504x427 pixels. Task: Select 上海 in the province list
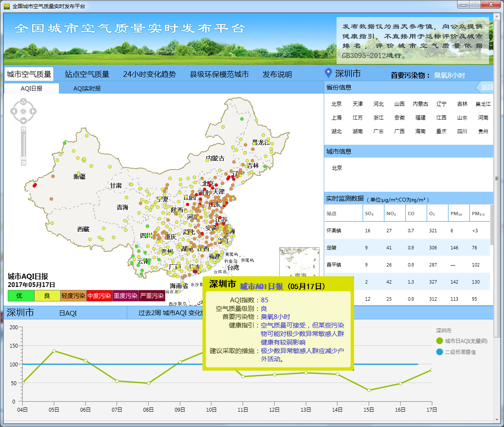tap(337, 117)
